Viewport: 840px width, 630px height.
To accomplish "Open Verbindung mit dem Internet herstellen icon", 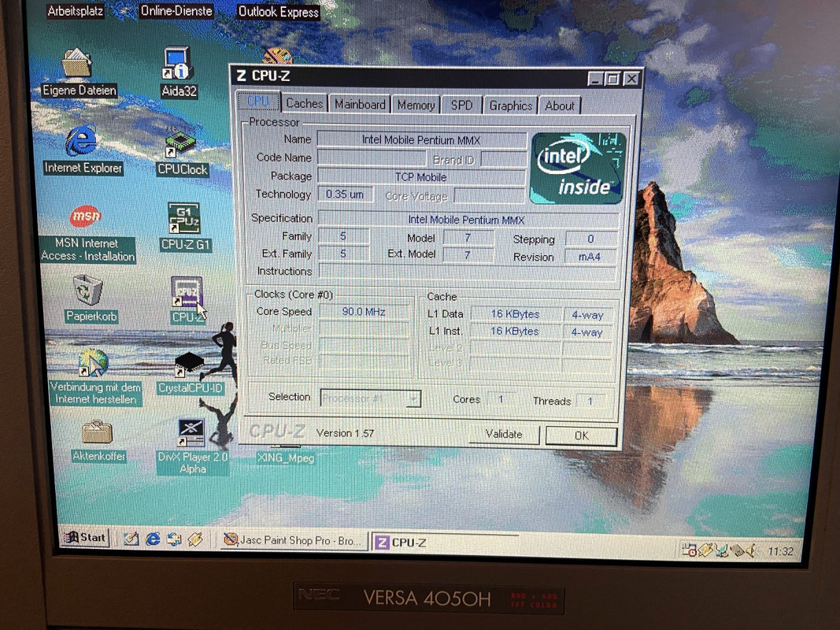I will (94, 377).
